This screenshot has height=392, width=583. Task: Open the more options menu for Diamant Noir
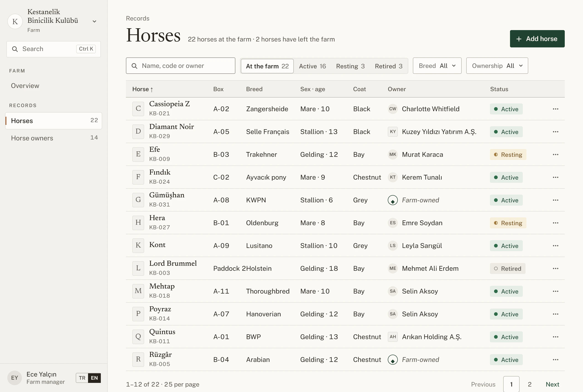click(x=555, y=132)
